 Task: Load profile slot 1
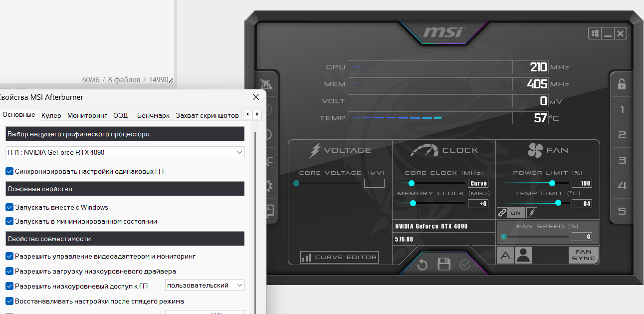coord(622,109)
